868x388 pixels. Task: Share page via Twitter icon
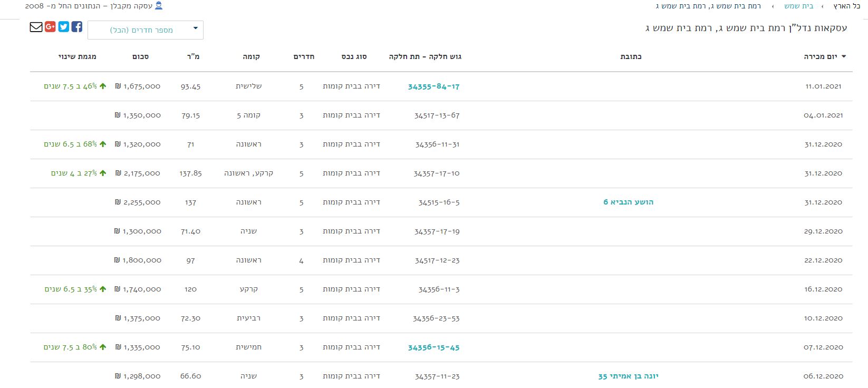[x=64, y=27]
